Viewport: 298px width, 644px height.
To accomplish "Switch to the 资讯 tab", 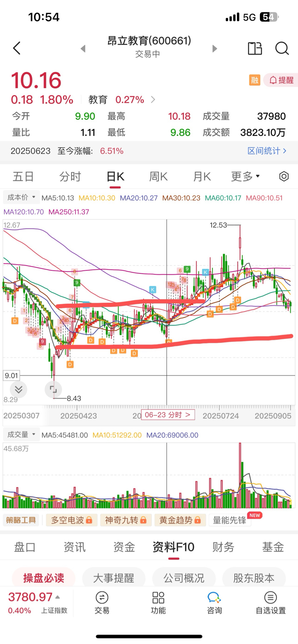I will coord(74,547).
